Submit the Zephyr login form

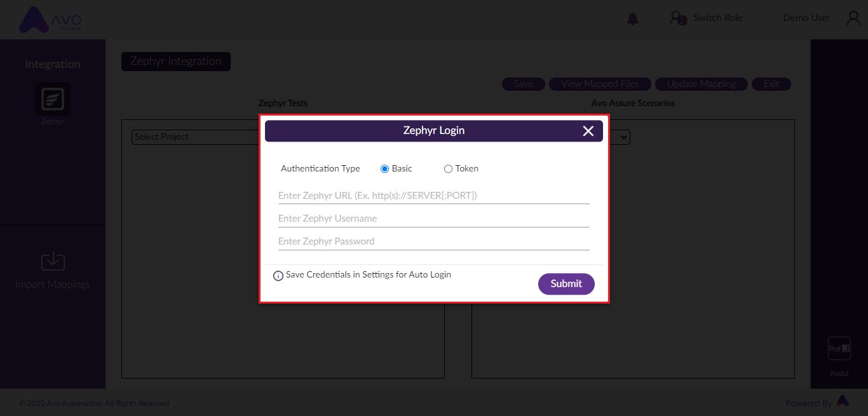pos(566,284)
